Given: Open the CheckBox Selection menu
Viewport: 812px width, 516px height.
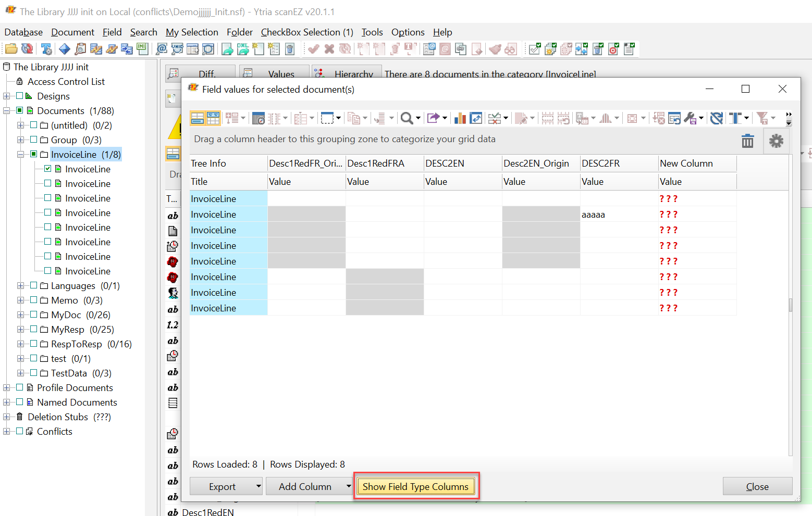Looking at the screenshot, I should 306,32.
